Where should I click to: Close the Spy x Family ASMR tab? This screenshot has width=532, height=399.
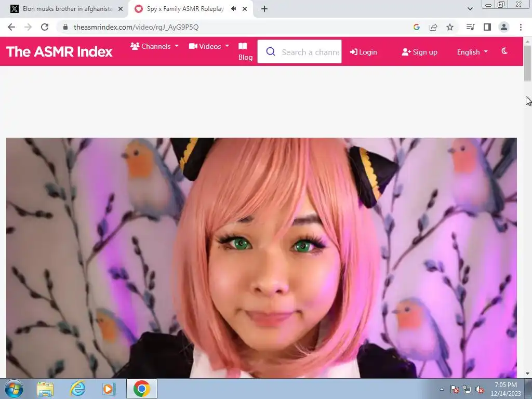tap(245, 9)
